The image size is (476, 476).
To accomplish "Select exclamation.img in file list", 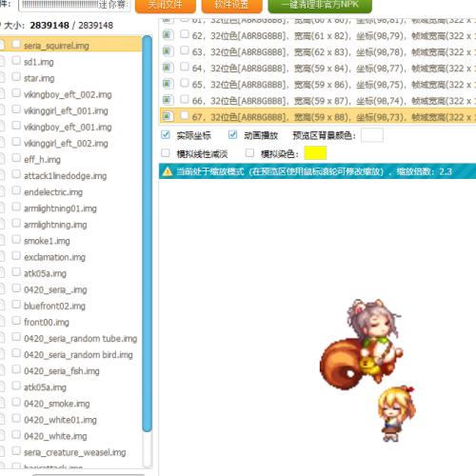I will (x=54, y=257).
